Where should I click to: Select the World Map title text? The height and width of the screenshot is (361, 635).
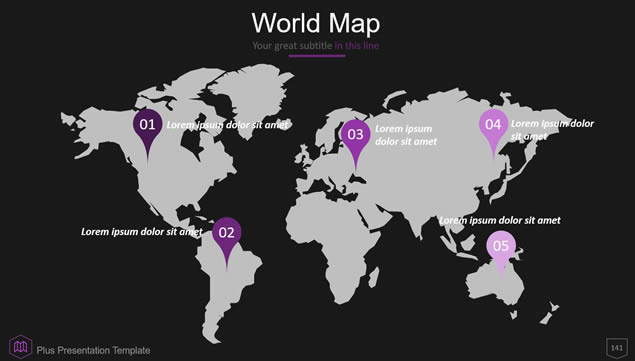(315, 23)
